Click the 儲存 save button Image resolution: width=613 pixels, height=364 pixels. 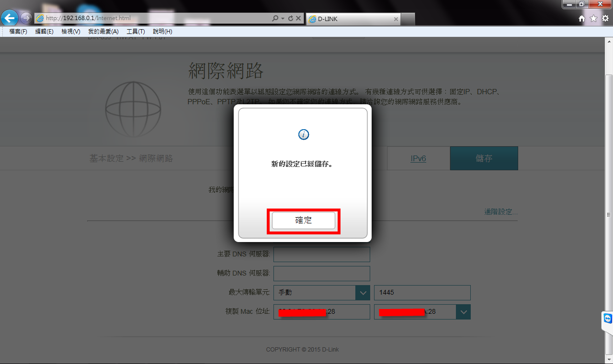pos(484,158)
